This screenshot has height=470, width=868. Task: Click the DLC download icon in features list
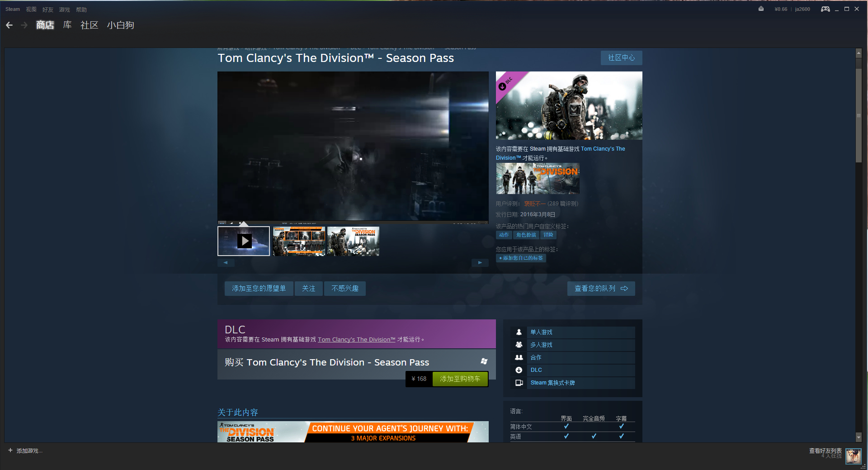point(519,370)
